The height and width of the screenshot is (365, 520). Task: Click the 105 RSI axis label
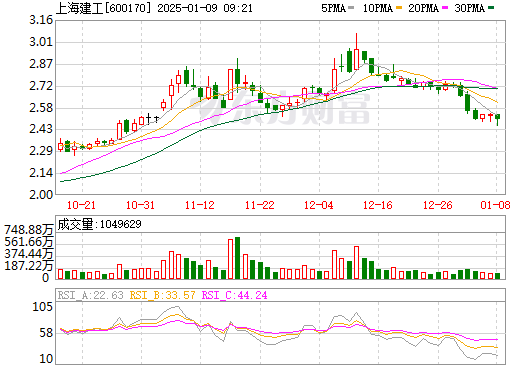click(42, 307)
